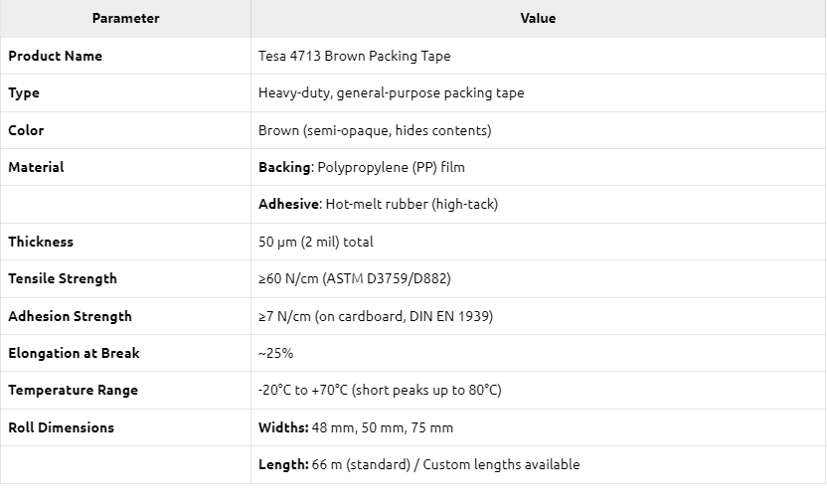Click the Adhesive Hot-melt rubber cell
The width and height of the screenshot is (827, 504).
click(x=538, y=205)
